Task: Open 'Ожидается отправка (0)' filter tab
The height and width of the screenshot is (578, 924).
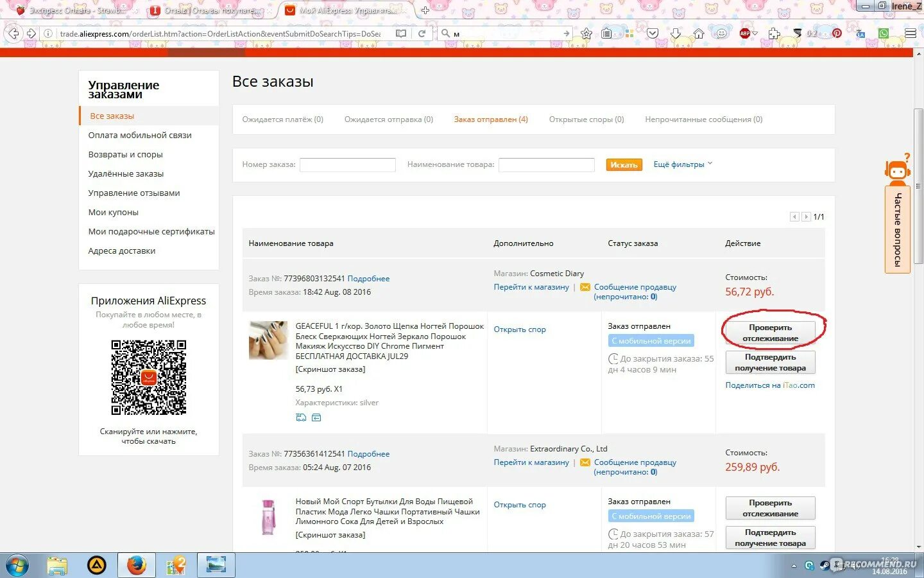Action: (x=389, y=119)
